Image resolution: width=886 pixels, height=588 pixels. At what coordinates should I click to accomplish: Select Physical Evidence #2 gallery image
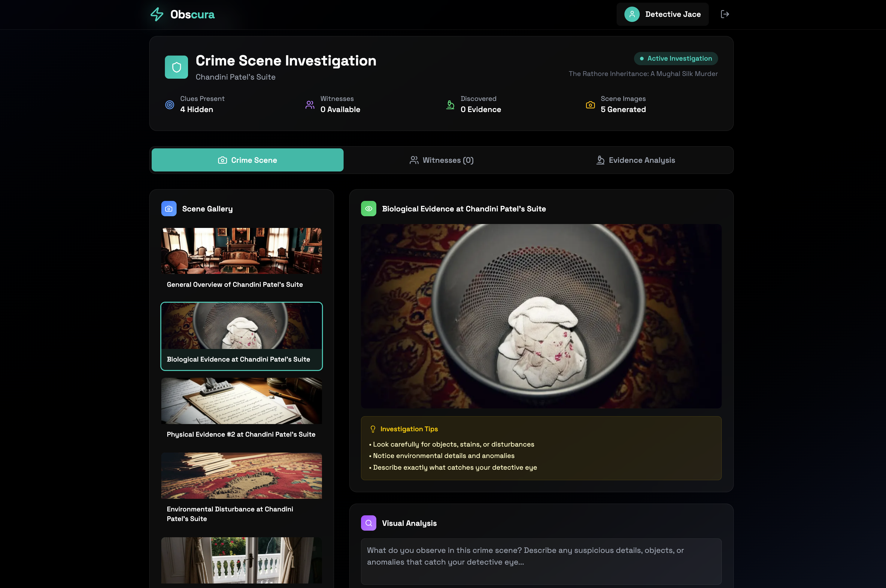click(x=241, y=401)
